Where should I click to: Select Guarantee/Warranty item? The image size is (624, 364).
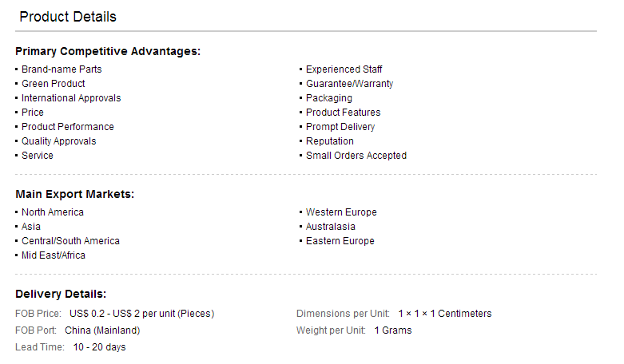(x=349, y=84)
